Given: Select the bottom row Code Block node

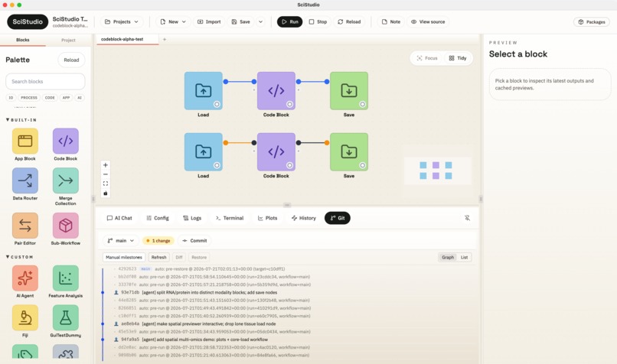Looking at the screenshot, I should pos(276,151).
